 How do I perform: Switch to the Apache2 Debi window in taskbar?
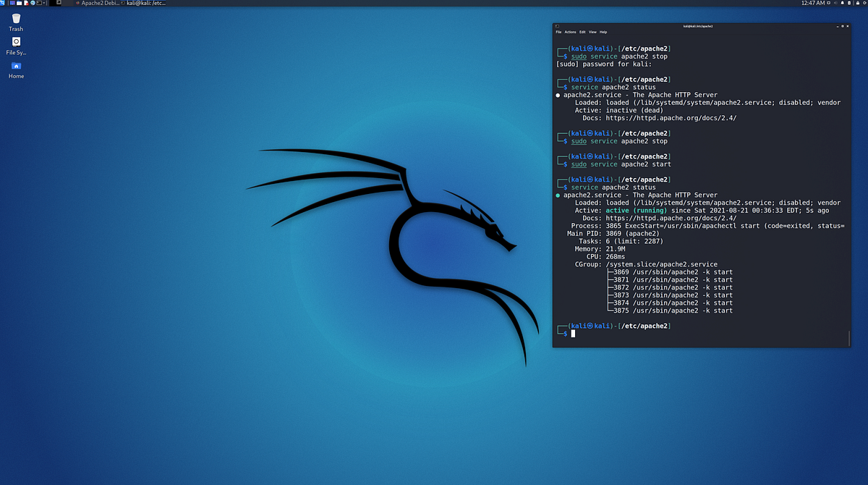(x=98, y=2)
